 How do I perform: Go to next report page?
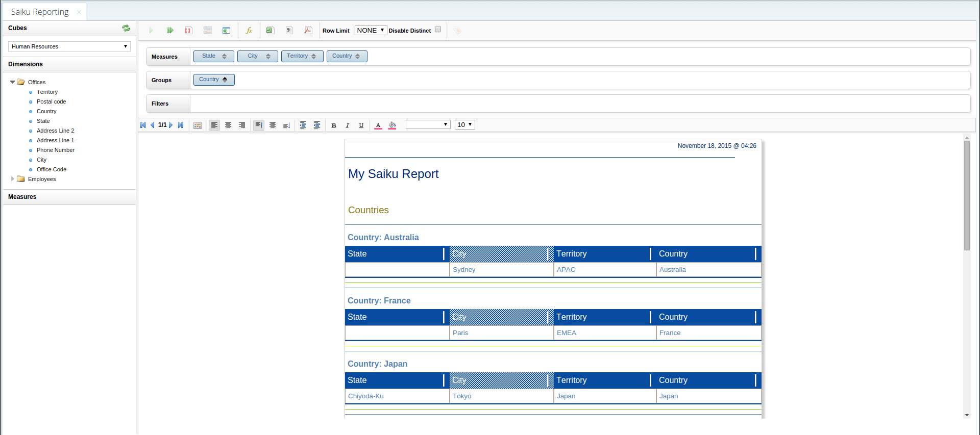(x=171, y=125)
